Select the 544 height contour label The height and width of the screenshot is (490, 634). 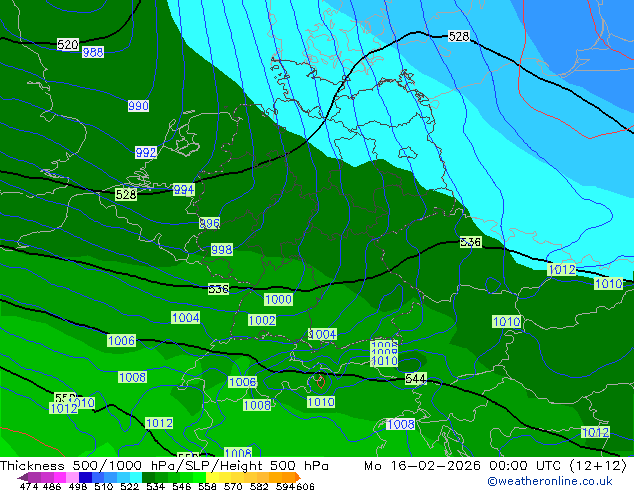tap(415, 379)
